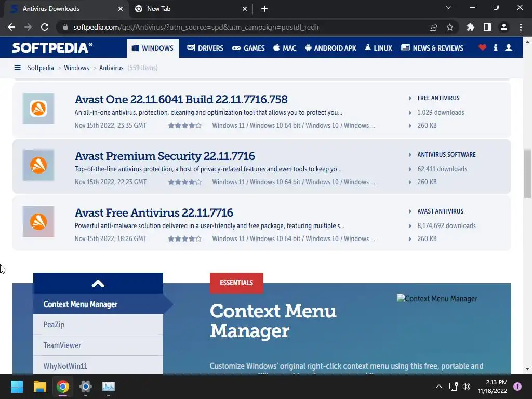Click the ANTIVIRUS SOFTWARE category tag

(x=446, y=155)
